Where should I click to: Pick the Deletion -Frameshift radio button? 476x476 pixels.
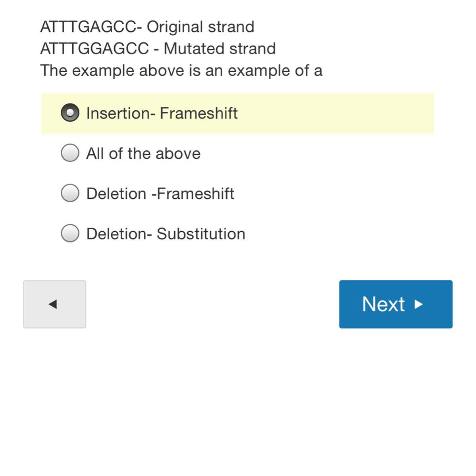(70, 193)
